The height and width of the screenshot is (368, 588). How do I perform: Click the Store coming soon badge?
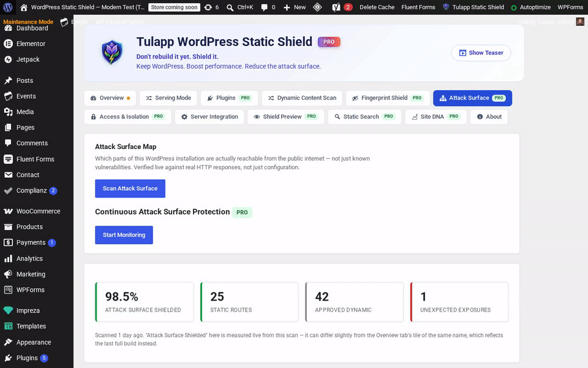click(x=174, y=7)
